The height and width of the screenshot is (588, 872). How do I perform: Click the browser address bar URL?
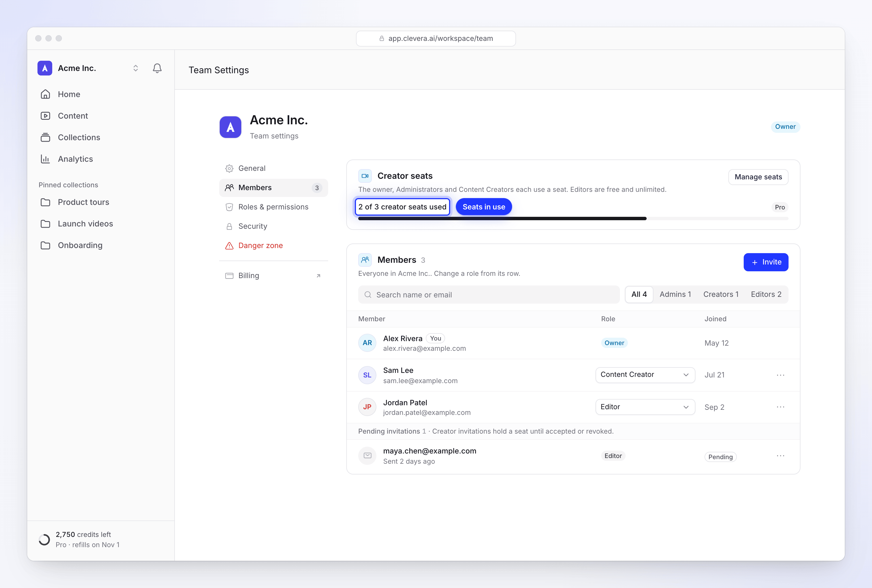[x=435, y=39]
